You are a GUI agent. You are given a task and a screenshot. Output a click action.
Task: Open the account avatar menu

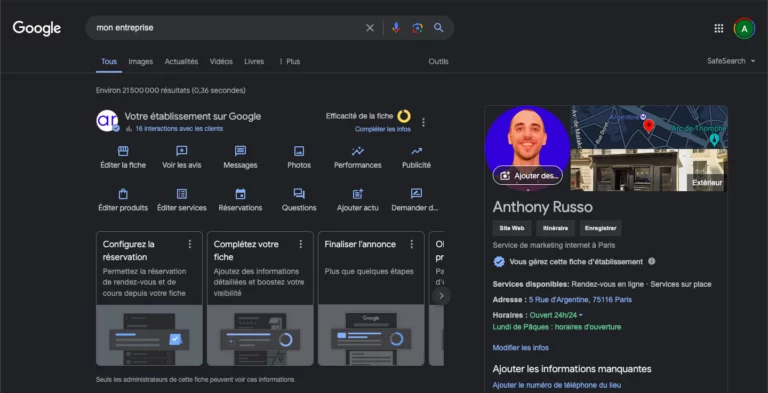744,28
